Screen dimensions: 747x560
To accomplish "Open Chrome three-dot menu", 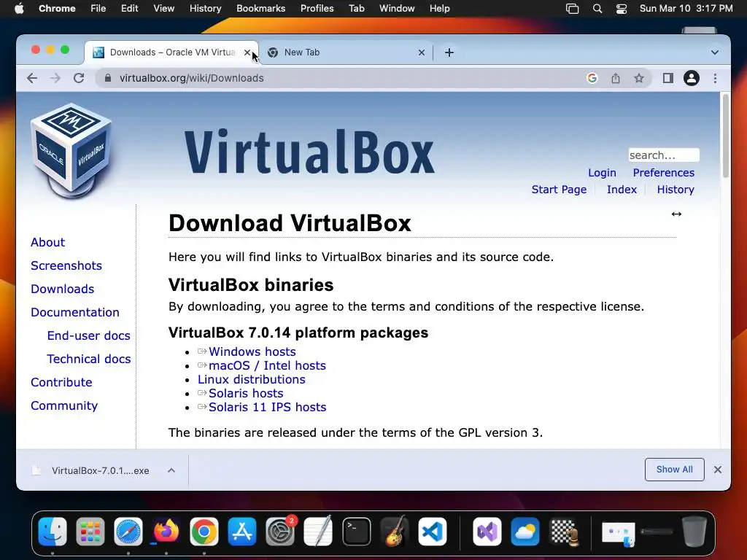I will click(715, 78).
